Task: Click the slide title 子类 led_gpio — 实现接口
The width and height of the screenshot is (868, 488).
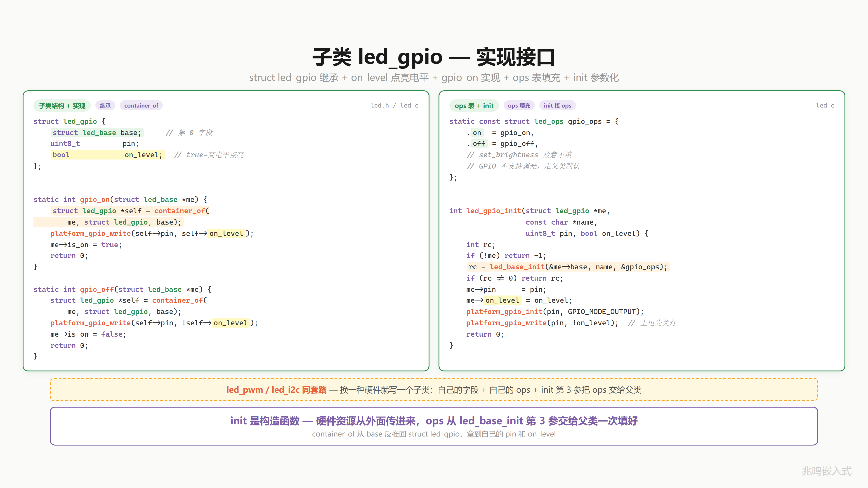Action: (434, 57)
